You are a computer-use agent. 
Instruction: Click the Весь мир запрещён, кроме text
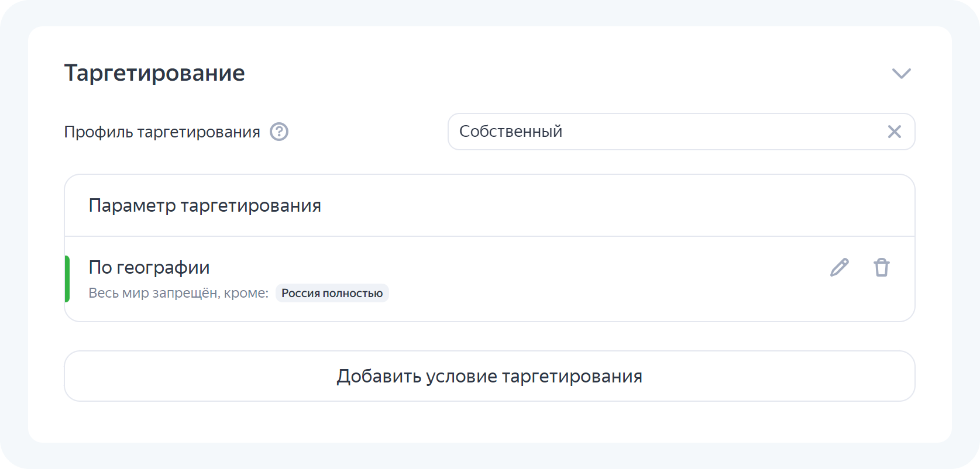pos(178,293)
